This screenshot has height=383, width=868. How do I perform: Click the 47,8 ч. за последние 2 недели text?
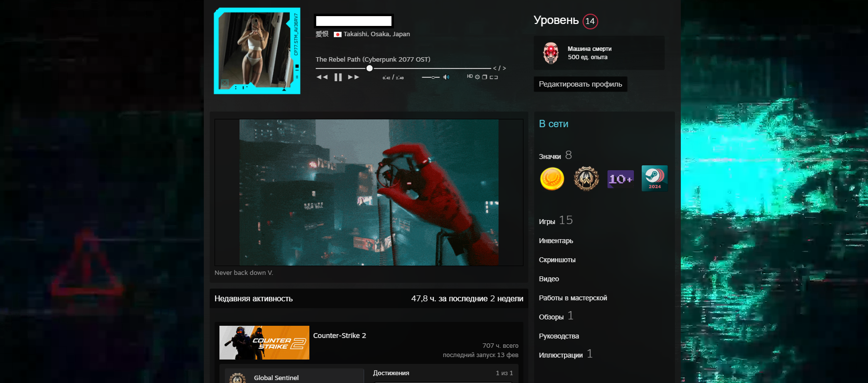[467, 298]
